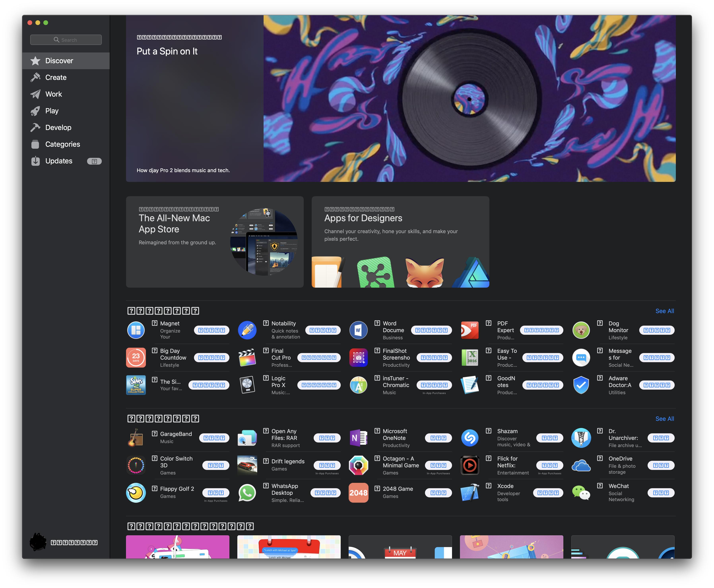Screen dimensions: 714x588
Task: Open the Flappy Golf 2 icon
Action: [x=136, y=493]
